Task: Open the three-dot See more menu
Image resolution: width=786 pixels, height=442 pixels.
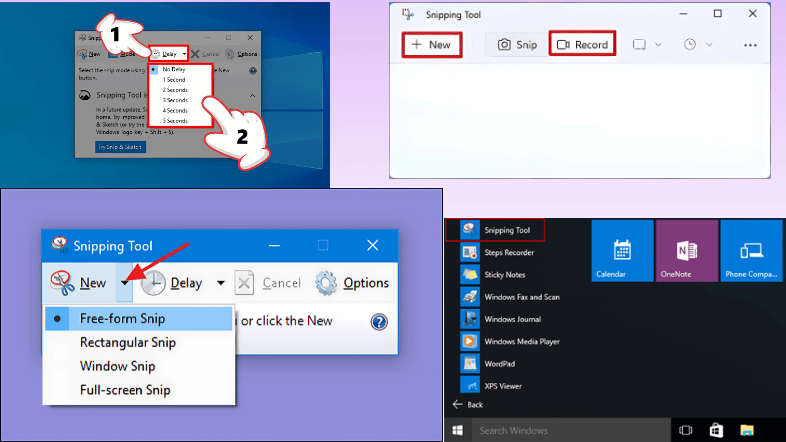Action: point(750,45)
